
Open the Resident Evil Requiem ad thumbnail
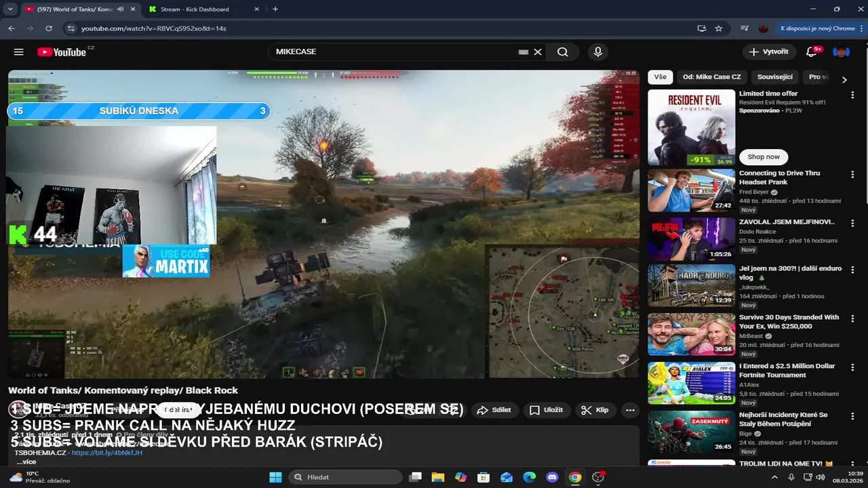click(x=691, y=127)
